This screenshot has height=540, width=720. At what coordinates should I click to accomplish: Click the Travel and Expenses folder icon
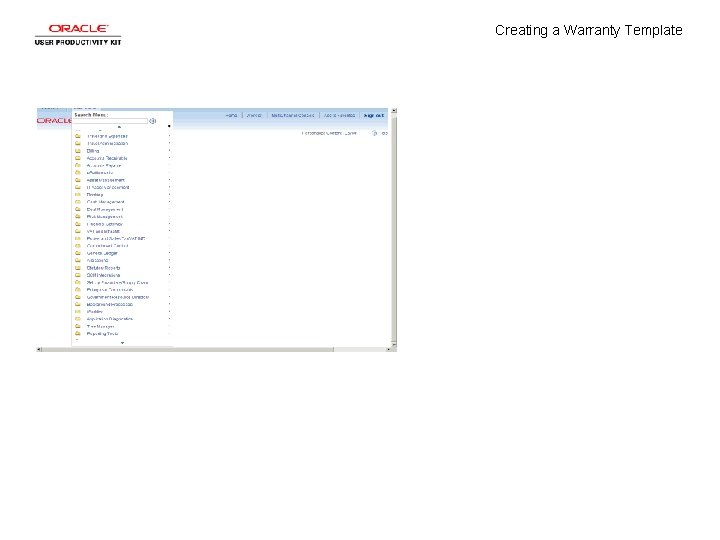click(78, 136)
